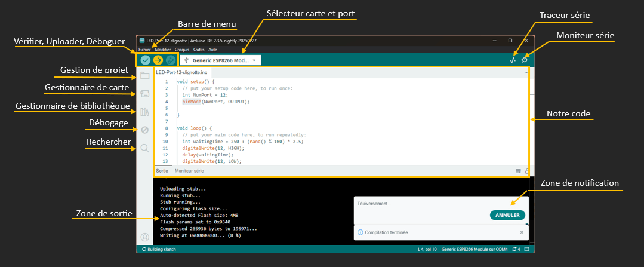Open the Search sidebar magnifier icon
Image resolution: width=644 pixels, height=267 pixels.
coord(144,148)
